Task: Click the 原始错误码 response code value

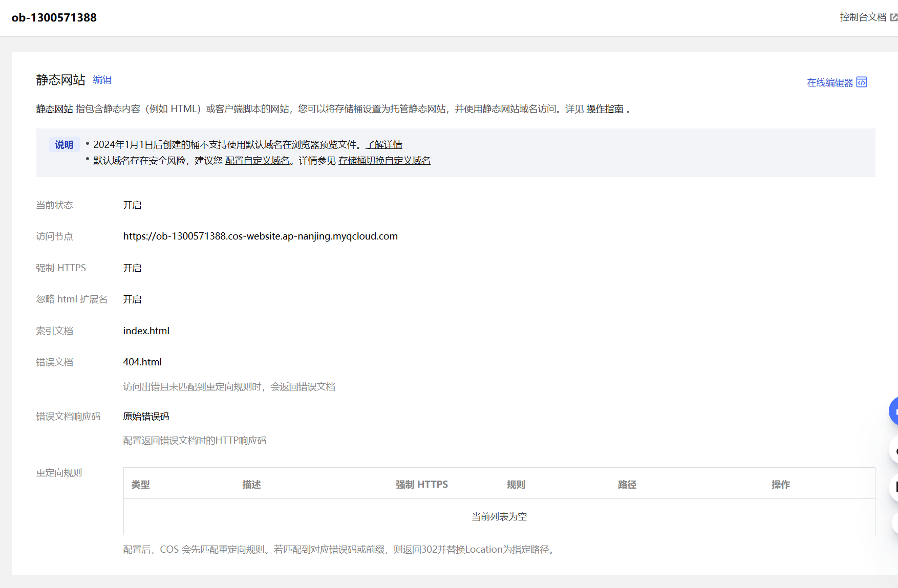Action: [x=146, y=417]
